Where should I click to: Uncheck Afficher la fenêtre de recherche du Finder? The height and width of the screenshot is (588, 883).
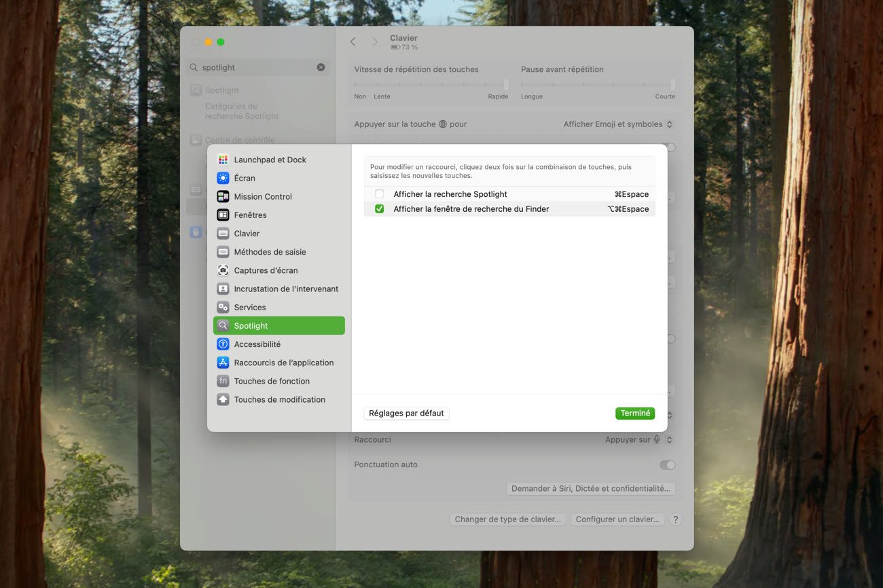(380, 209)
